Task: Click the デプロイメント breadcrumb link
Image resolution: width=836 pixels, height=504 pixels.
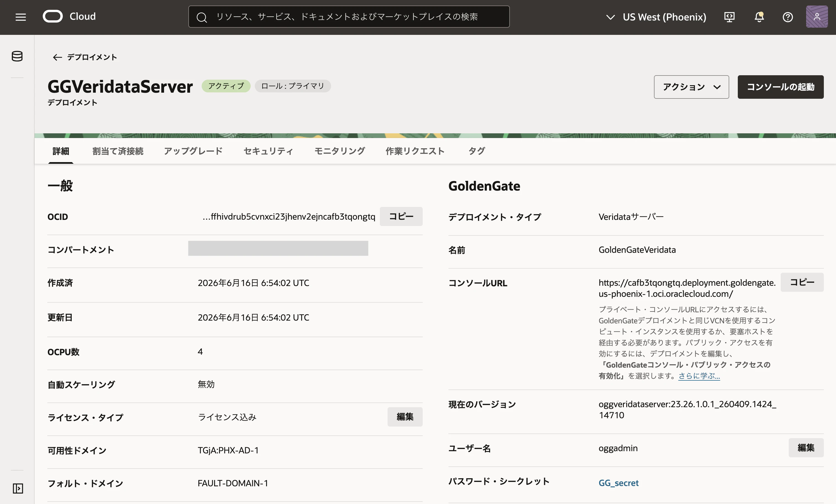Action: 92,57
